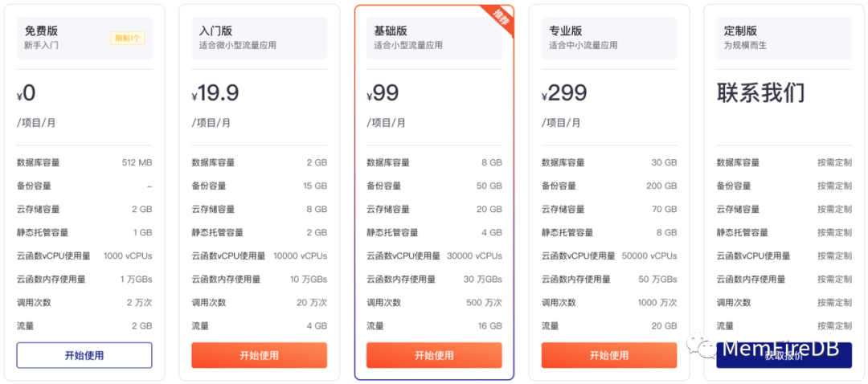Click the MemFireDB watermark text
Viewport: 868px width, 384px height.
coord(781,349)
